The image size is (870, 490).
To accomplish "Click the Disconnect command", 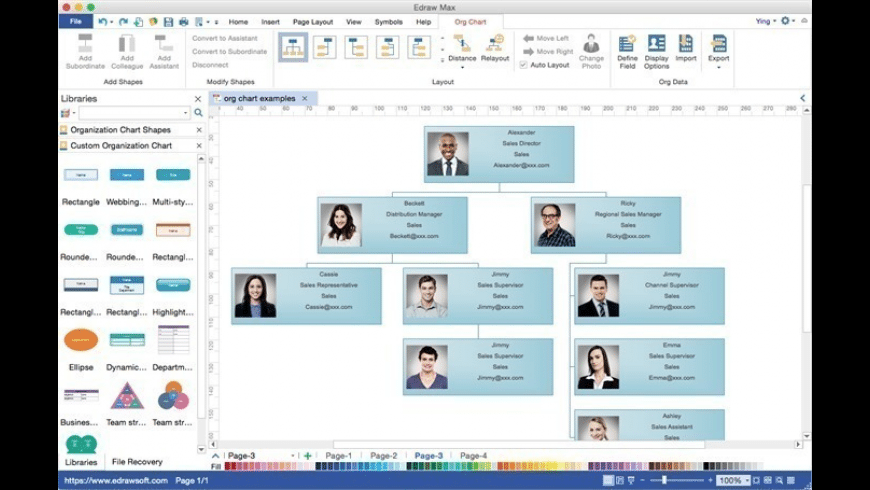I will click(x=210, y=65).
